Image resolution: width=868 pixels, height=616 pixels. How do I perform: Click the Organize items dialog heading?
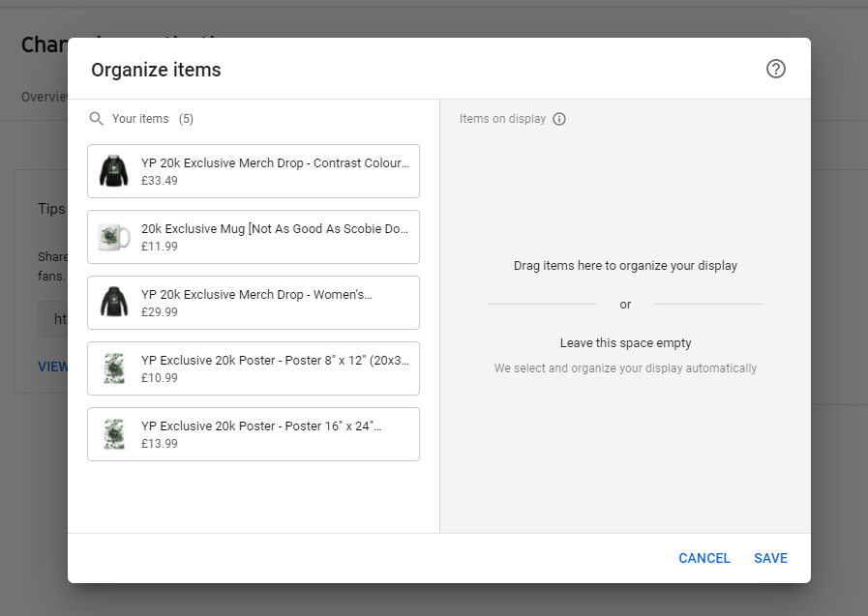click(156, 70)
